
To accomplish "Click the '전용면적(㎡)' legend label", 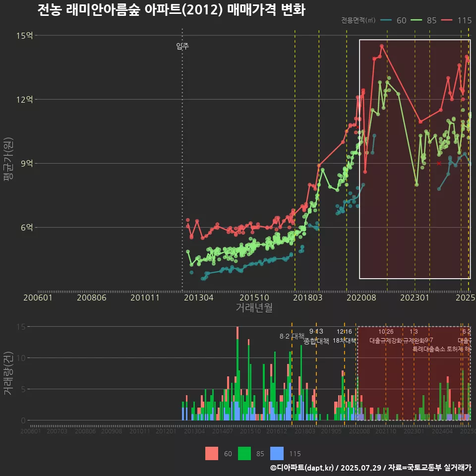I will [x=358, y=20].
